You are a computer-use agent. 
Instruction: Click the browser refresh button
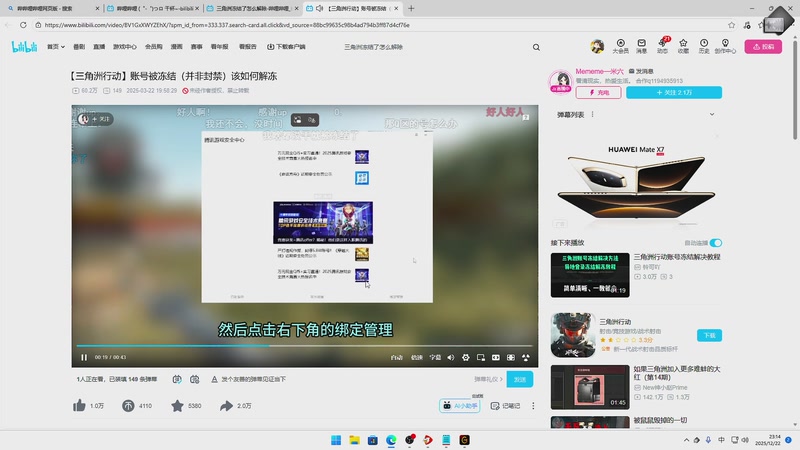coord(23,24)
